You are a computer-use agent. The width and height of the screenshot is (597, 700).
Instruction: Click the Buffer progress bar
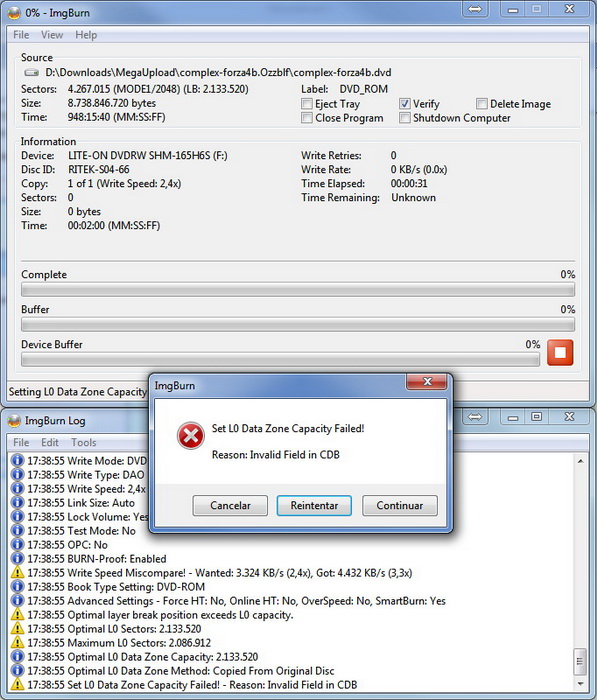pos(298,325)
